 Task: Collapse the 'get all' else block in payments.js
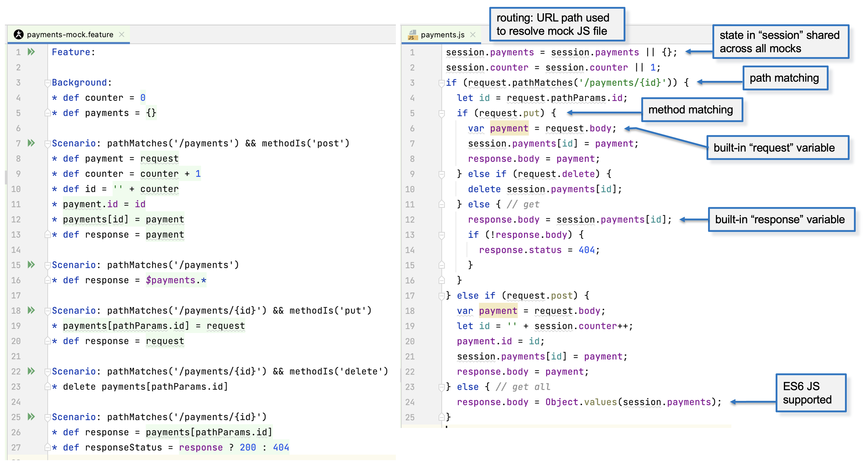(x=441, y=387)
